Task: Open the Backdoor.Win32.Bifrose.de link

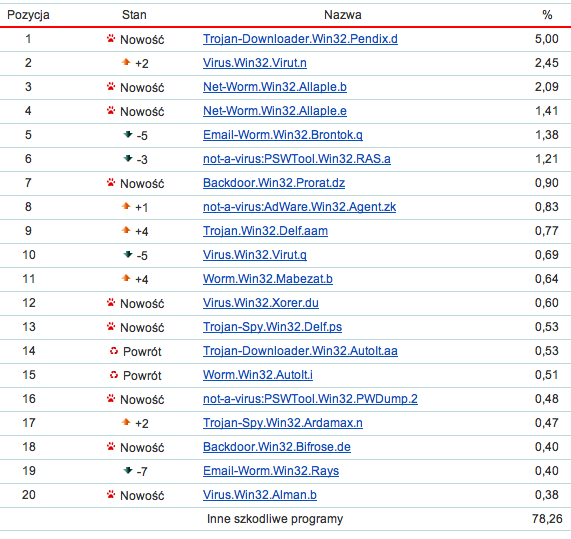Action: click(277, 447)
